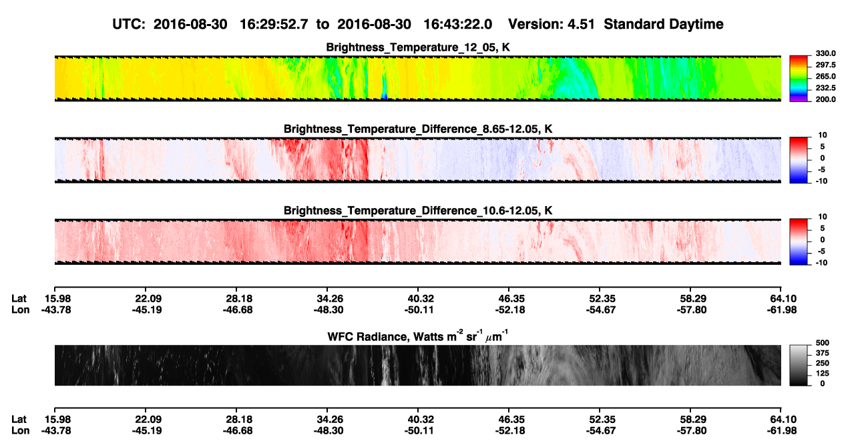Click the '375' tick on the WFC colorbar
868x445 pixels.
tap(822, 353)
